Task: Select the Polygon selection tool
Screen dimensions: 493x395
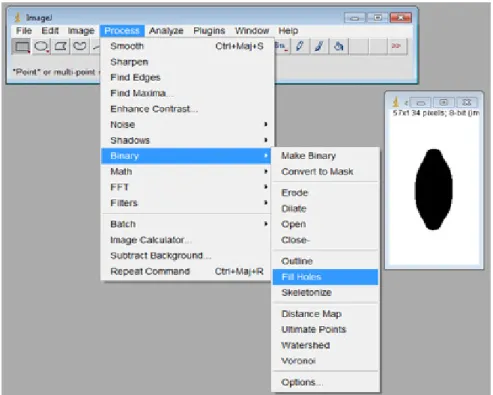Action: 60,46
